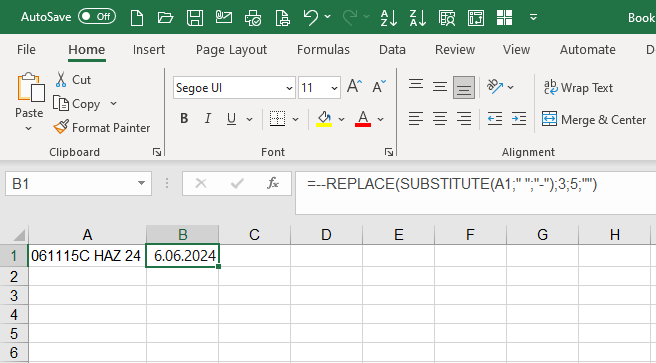Enable Wrap Text
The image size is (656, 363).
(x=578, y=87)
